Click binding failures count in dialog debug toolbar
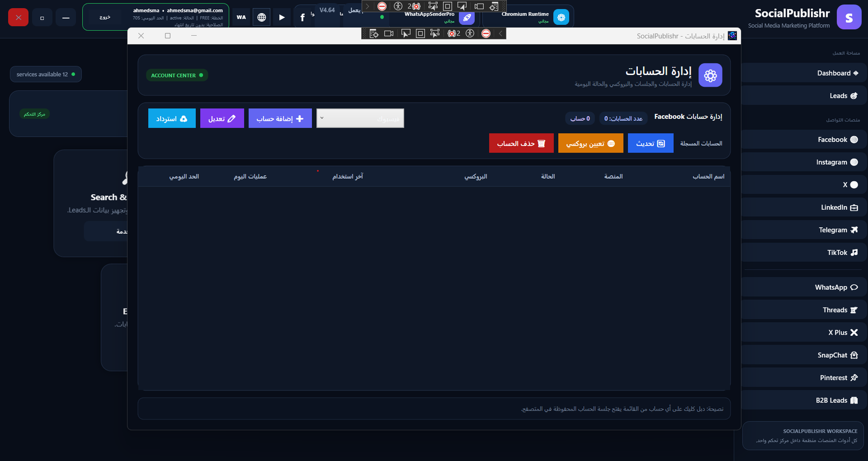The width and height of the screenshot is (868, 461). click(x=454, y=34)
